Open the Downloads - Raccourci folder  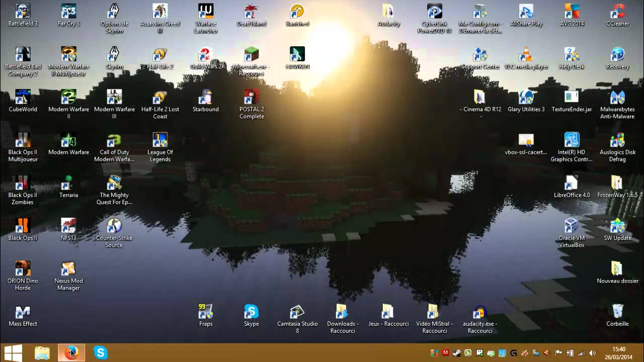coord(343,311)
